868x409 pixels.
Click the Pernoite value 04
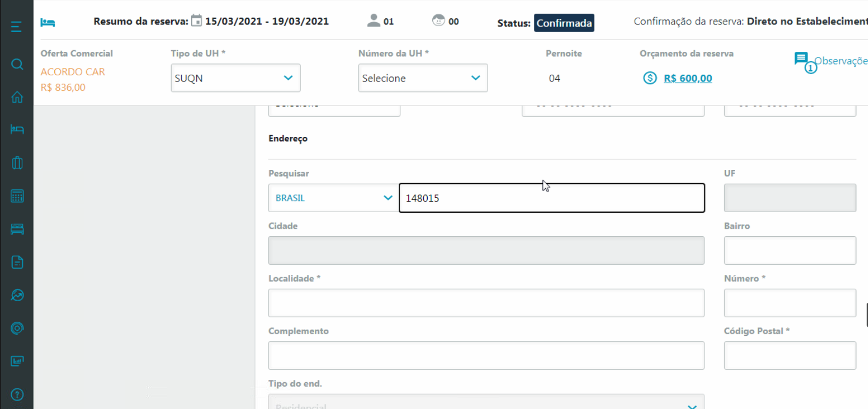(554, 78)
